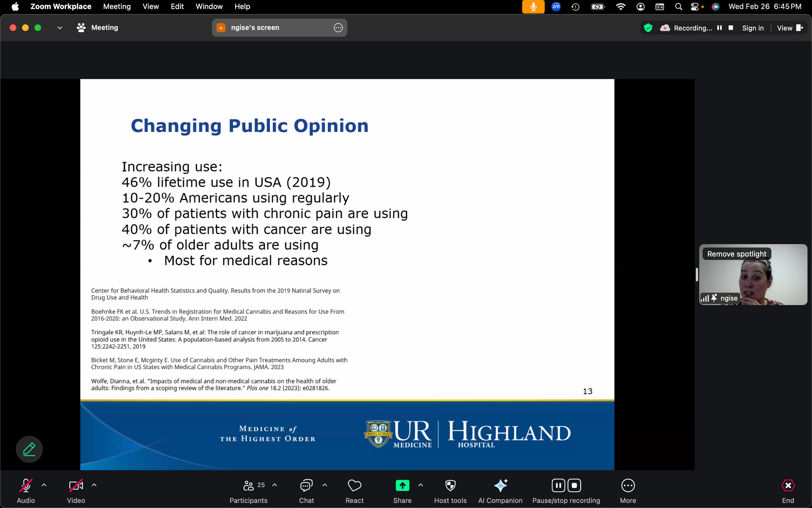Unmute the Audio microphone
This screenshot has width=812, height=508.
[x=26, y=486]
